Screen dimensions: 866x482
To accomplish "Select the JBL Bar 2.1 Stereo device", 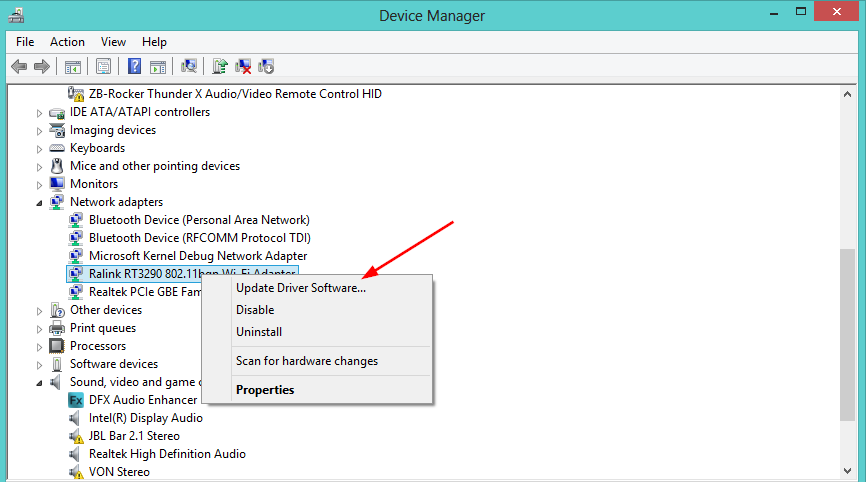I will 134,436.
